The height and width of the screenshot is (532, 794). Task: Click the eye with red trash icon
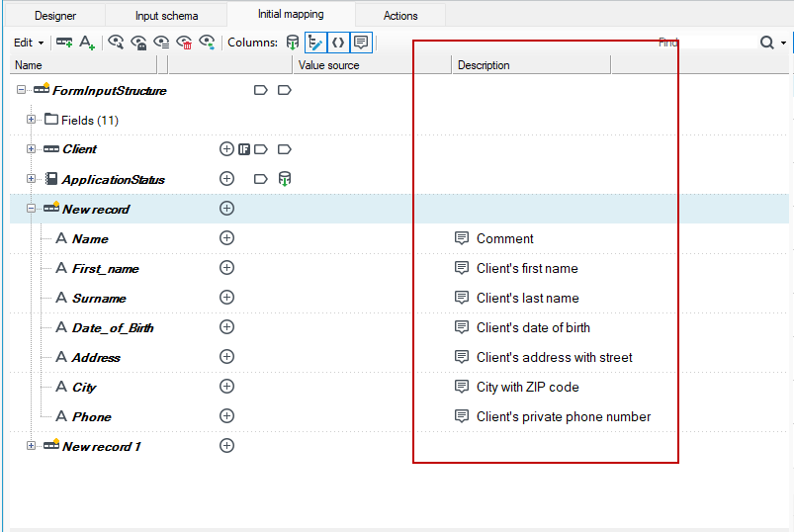pos(184,43)
